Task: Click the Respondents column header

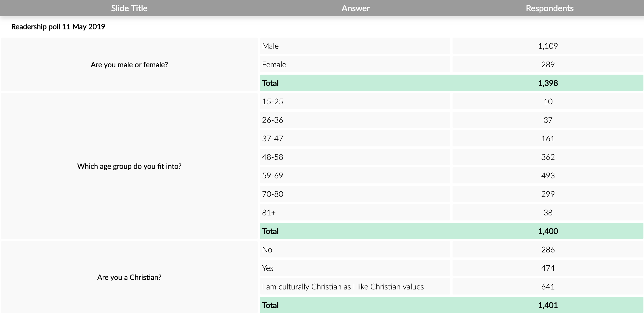Action: [x=549, y=8]
